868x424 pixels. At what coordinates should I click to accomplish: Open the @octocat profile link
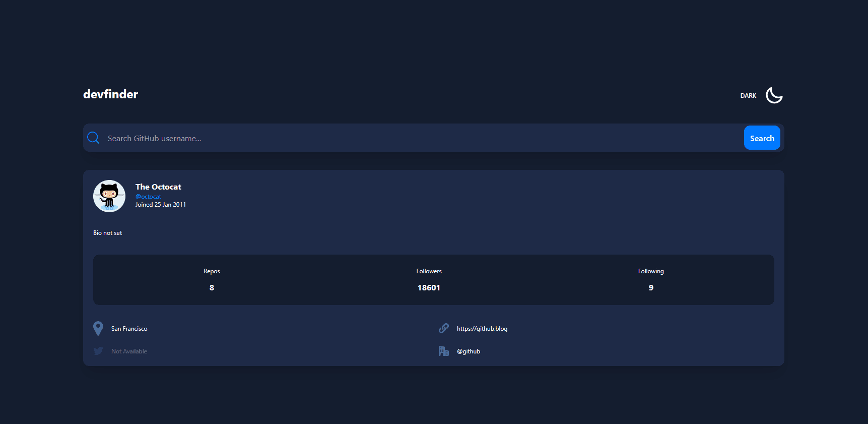(x=148, y=197)
